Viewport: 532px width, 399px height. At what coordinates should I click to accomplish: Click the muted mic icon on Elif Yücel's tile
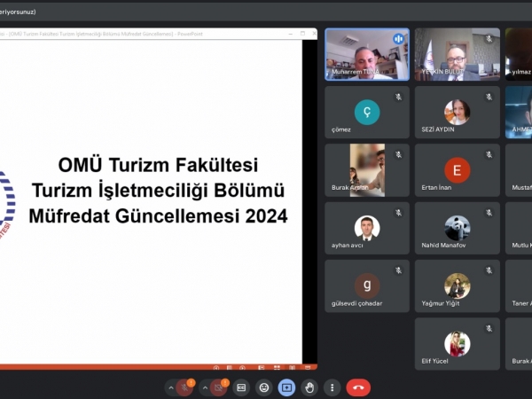(489, 328)
